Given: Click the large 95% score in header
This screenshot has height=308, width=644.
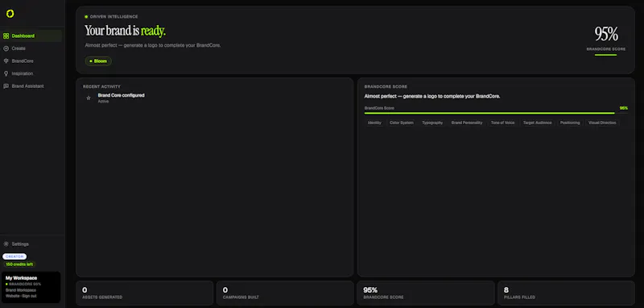Looking at the screenshot, I should tap(606, 34).
